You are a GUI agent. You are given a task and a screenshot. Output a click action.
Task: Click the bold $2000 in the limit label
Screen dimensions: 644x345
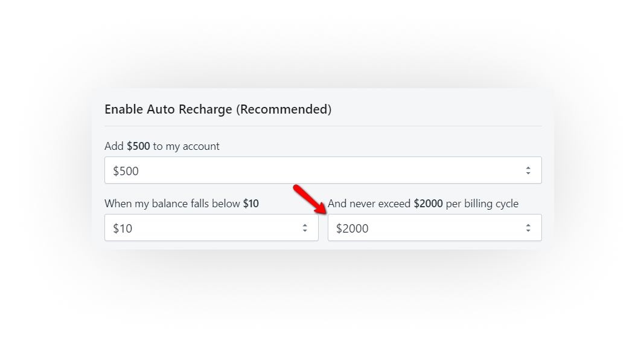pos(428,204)
